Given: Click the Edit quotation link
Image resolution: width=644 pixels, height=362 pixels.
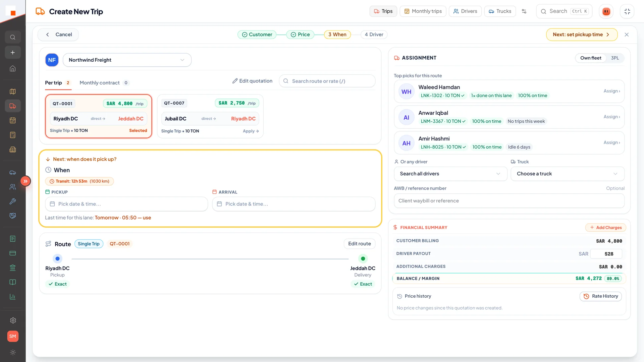Looking at the screenshot, I should point(252,81).
